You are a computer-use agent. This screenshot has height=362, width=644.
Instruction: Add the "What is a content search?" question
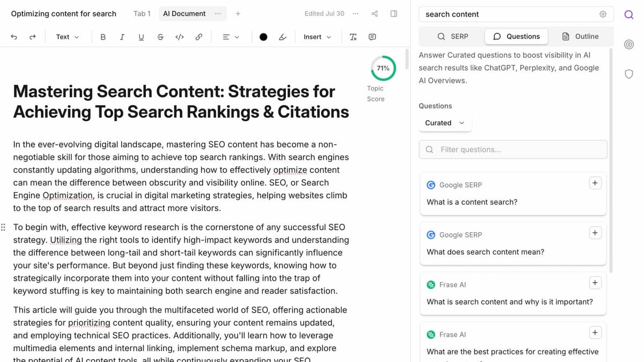click(x=595, y=183)
